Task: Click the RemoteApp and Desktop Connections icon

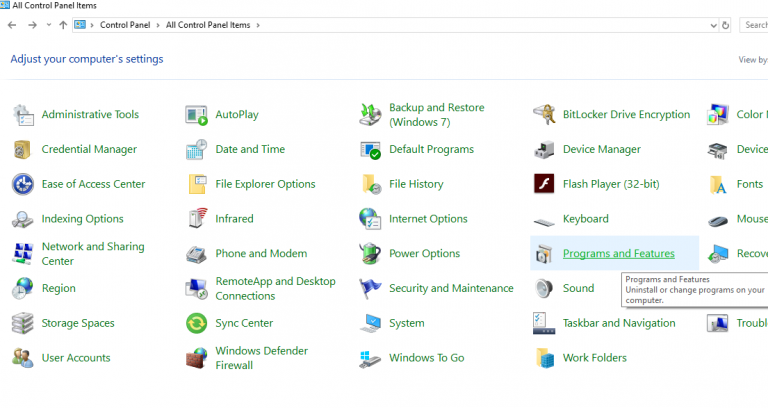Action: click(x=196, y=289)
